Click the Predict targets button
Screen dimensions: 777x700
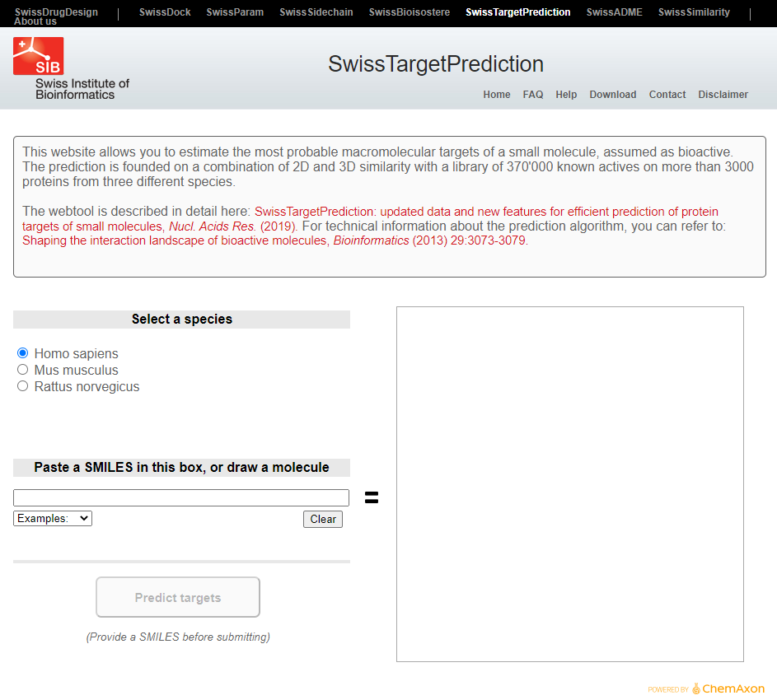[178, 597]
